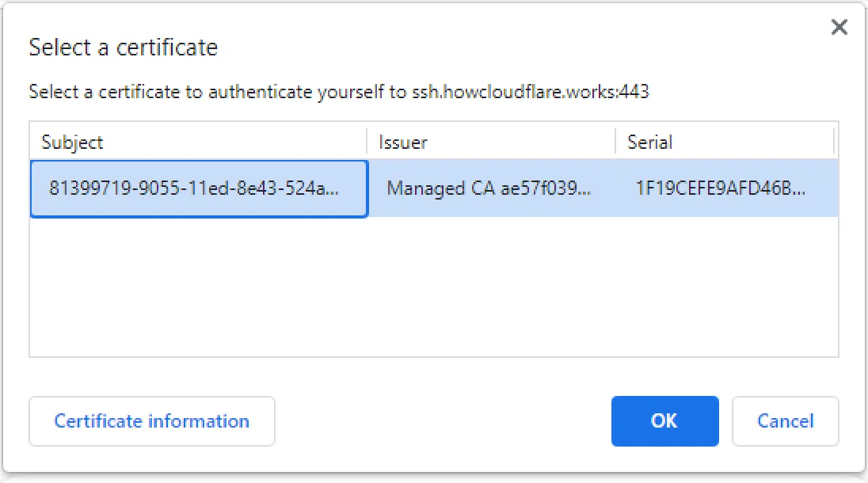The width and height of the screenshot is (868, 483).
Task: Close the certificate selection dialog
Action: tap(839, 26)
